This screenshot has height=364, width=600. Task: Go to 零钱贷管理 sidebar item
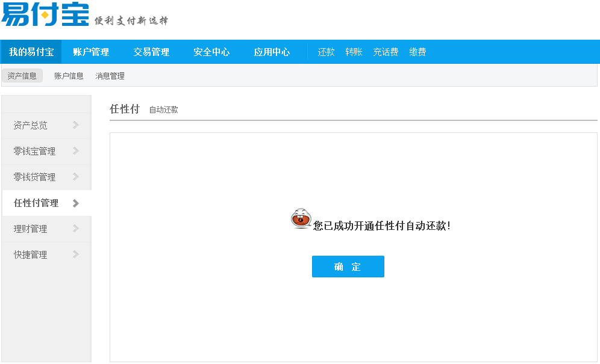pyautogui.click(x=46, y=177)
